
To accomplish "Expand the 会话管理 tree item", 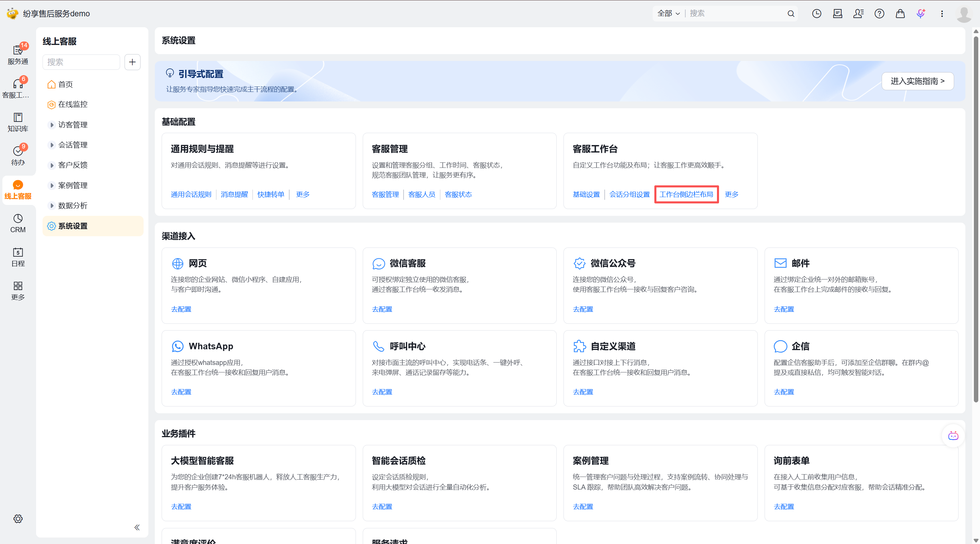I will click(52, 145).
